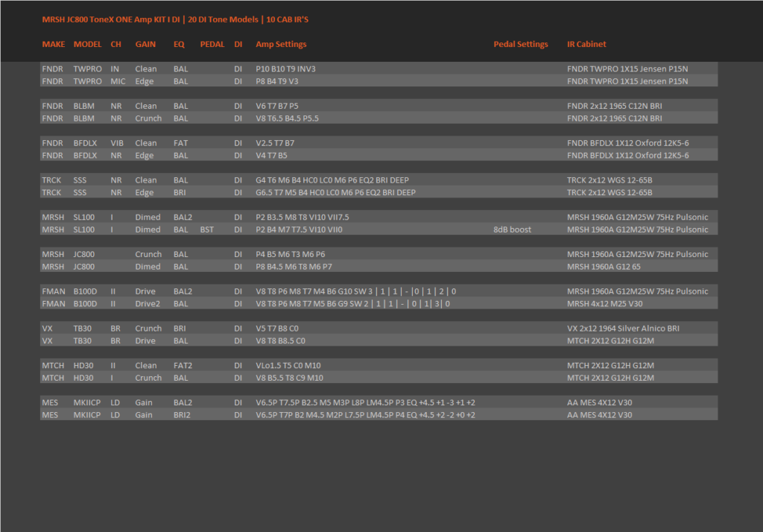The height and width of the screenshot is (532, 763).
Task: Select the BST pedal cell
Action: [207, 229]
